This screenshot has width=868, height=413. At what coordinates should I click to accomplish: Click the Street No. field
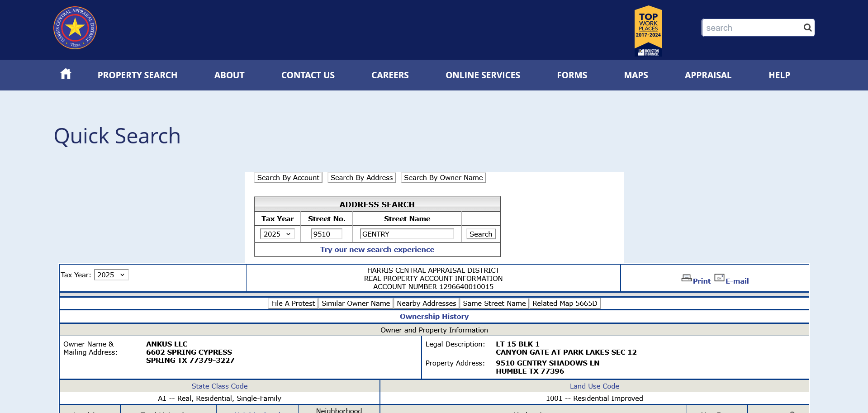pyautogui.click(x=327, y=234)
